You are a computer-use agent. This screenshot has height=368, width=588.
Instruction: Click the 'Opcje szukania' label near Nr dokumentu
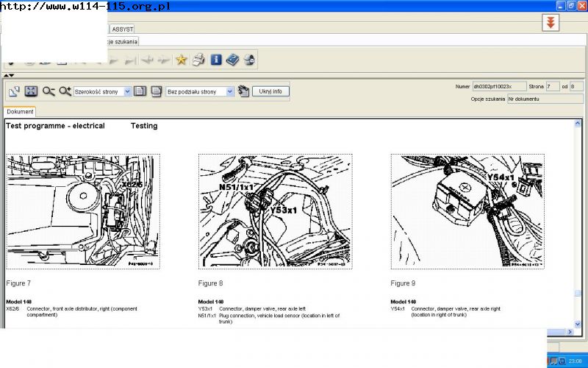point(487,99)
